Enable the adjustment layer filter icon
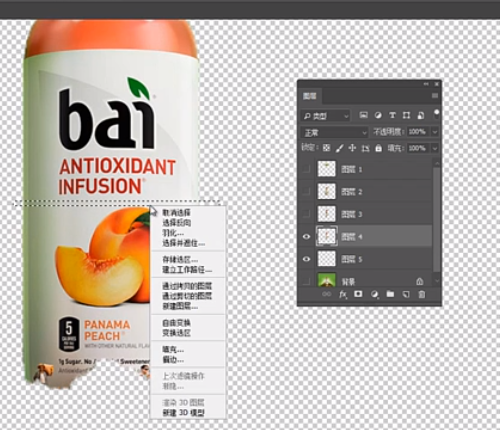This screenshot has height=430, width=500. point(378,115)
